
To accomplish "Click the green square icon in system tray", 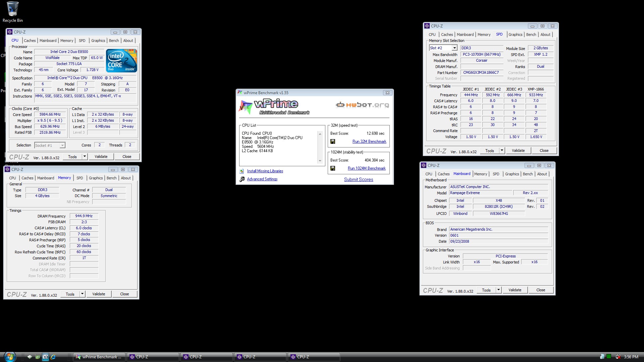I will (609, 357).
